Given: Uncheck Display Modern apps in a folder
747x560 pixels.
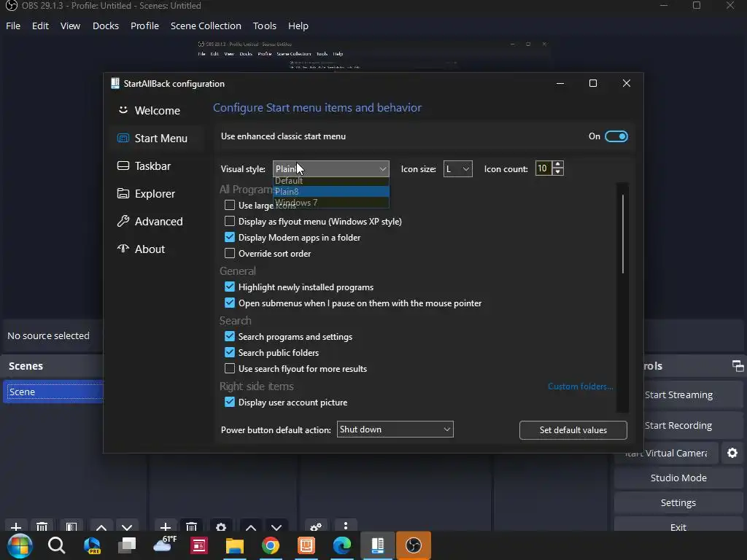Looking at the screenshot, I should tap(230, 237).
